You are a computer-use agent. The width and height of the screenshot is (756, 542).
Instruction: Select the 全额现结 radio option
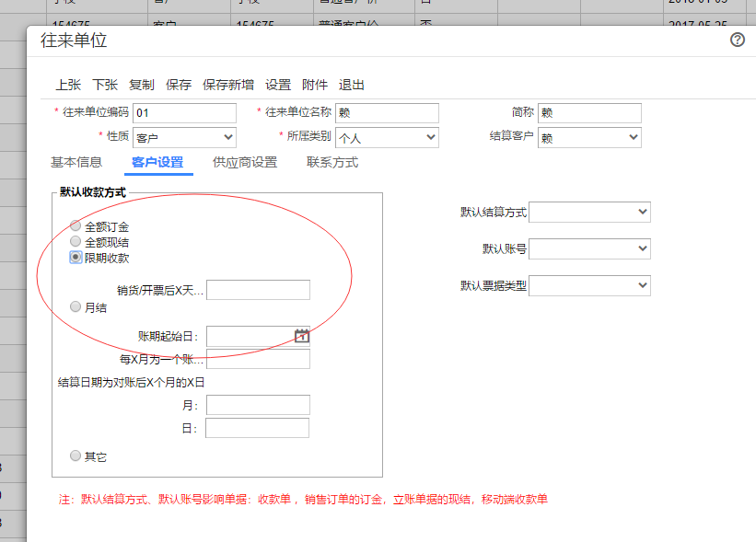pyautogui.click(x=76, y=242)
